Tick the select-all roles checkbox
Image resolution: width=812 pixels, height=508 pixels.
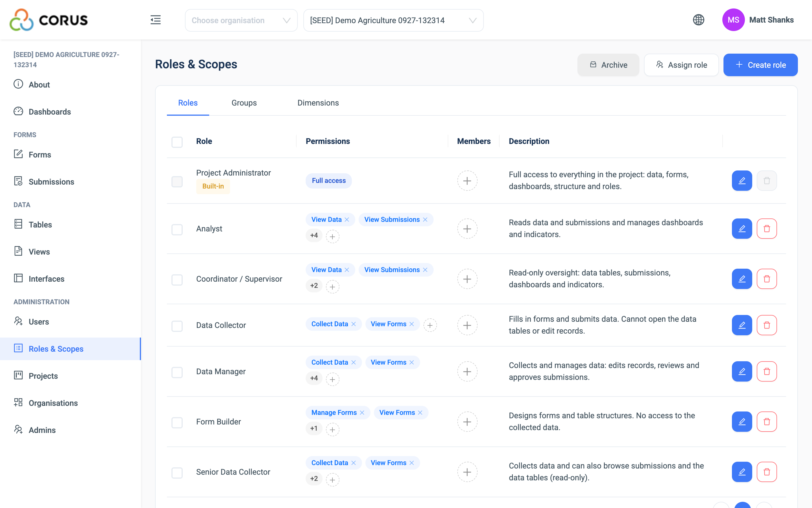177,142
